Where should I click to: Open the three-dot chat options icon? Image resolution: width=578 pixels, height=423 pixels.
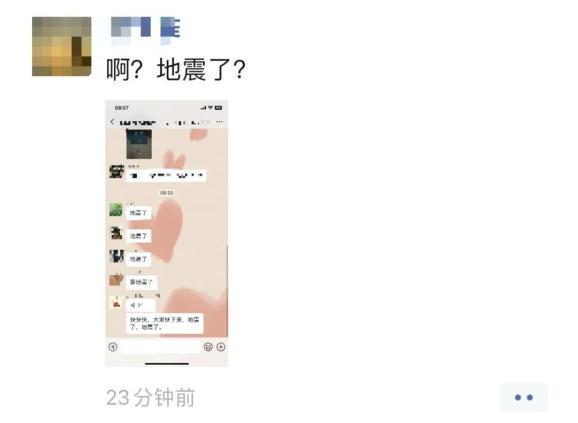click(220, 122)
